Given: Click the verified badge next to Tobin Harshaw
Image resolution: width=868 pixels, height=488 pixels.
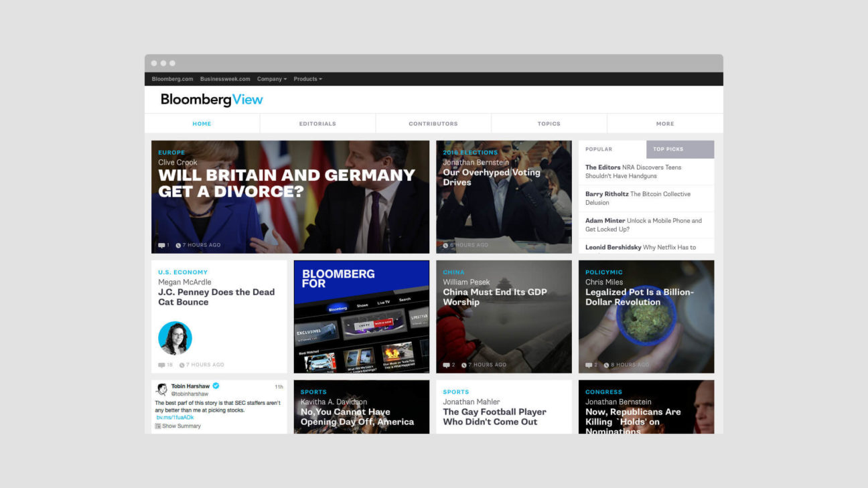Looking at the screenshot, I should click(x=216, y=386).
